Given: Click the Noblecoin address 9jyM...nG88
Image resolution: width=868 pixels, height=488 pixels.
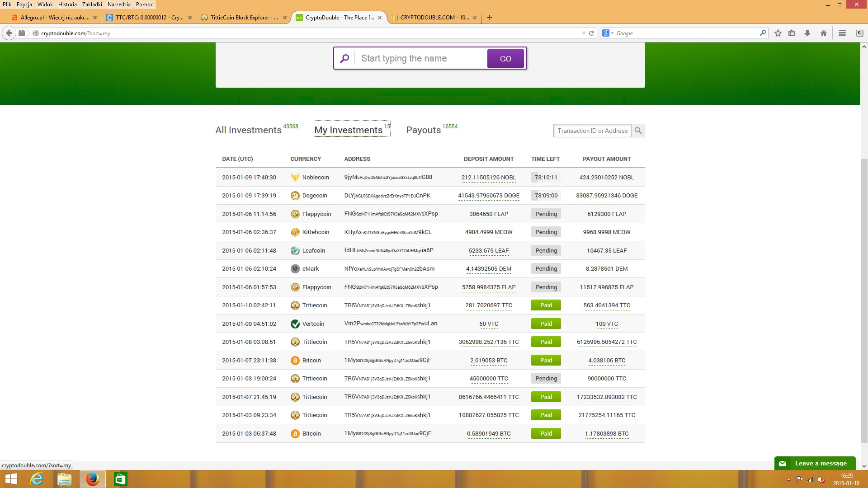Looking at the screenshot, I should tap(388, 177).
